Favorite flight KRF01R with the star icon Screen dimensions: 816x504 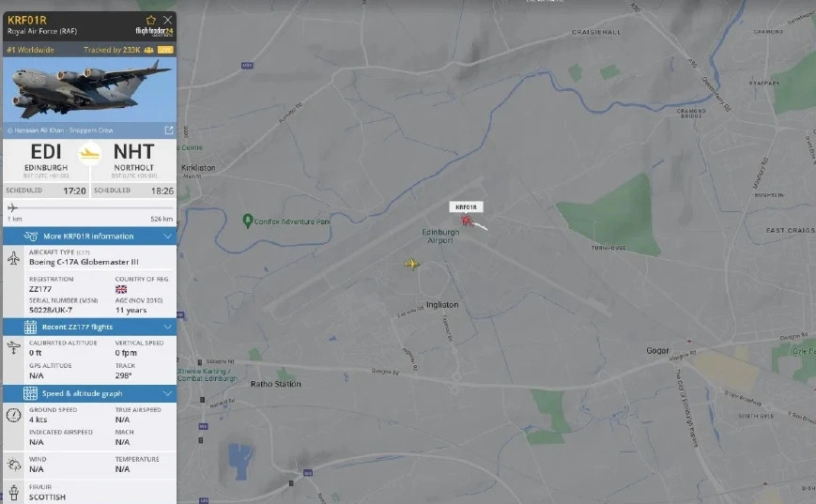(151, 21)
